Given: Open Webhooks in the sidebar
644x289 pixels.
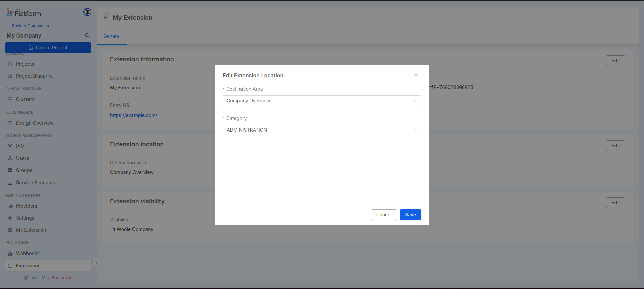Looking at the screenshot, I should (48, 254).
